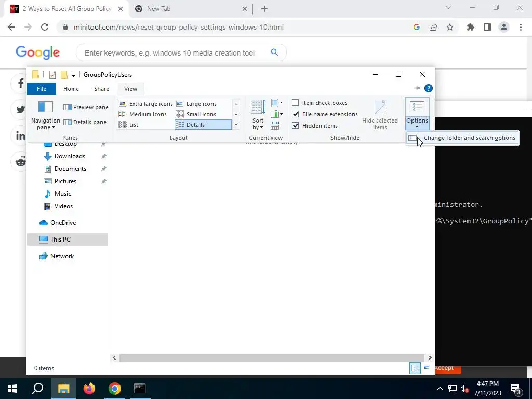Open Add columns dropdown arrow

(281, 114)
